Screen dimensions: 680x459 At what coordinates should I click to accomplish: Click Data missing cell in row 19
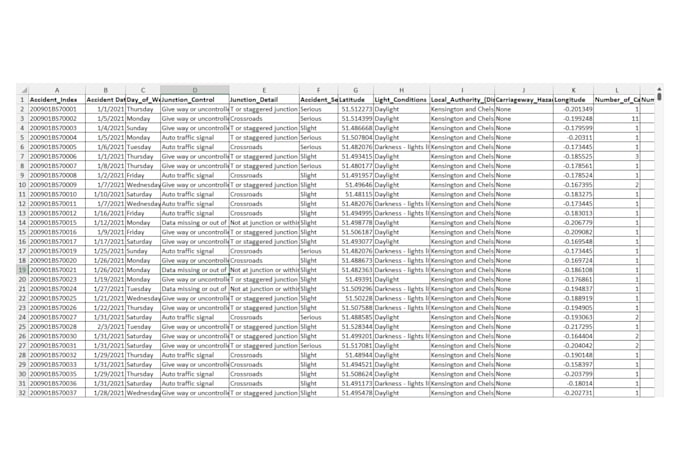click(x=195, y=270)
